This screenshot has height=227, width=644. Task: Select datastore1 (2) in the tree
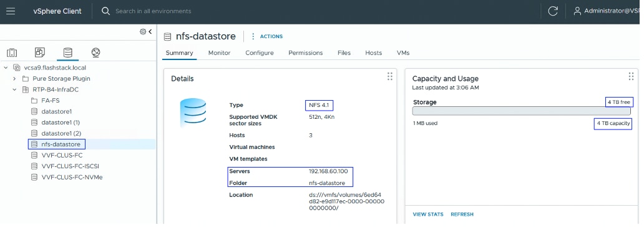click(x=61, y=133)
